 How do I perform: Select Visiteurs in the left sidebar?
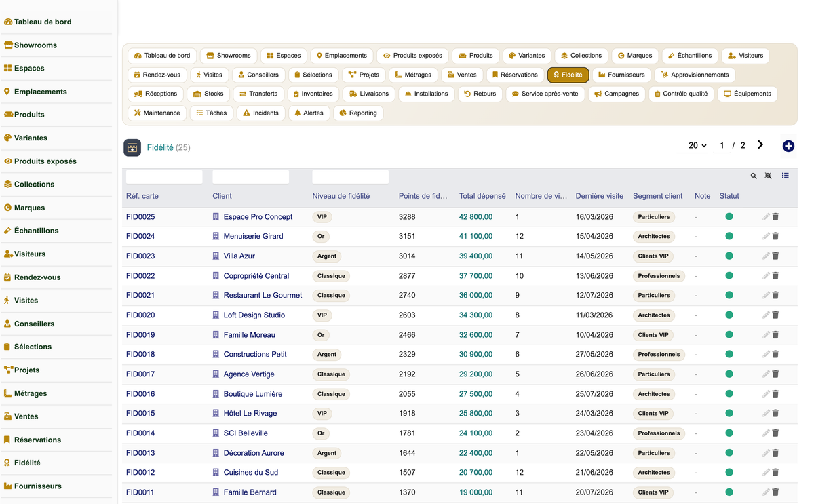coord(30,254)
